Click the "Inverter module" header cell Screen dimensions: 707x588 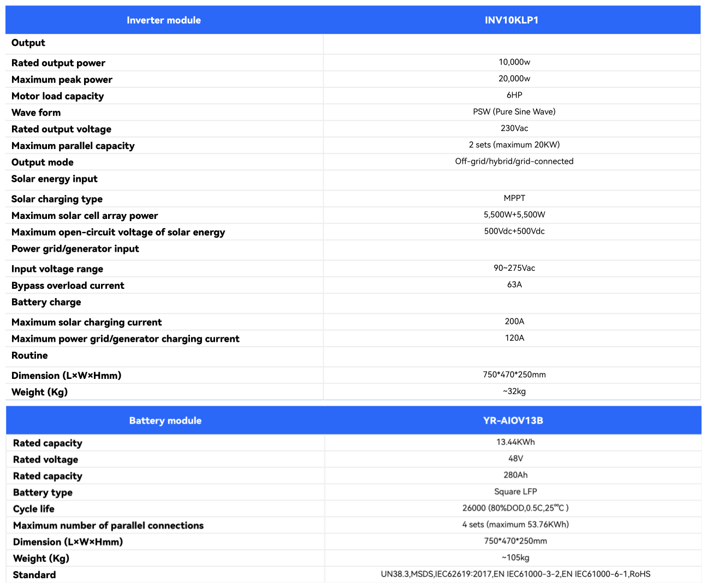164,20
